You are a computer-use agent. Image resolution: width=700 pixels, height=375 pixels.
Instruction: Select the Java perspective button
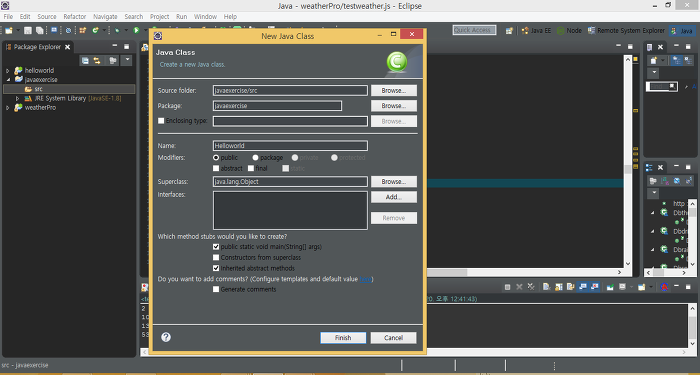[682, 30]
